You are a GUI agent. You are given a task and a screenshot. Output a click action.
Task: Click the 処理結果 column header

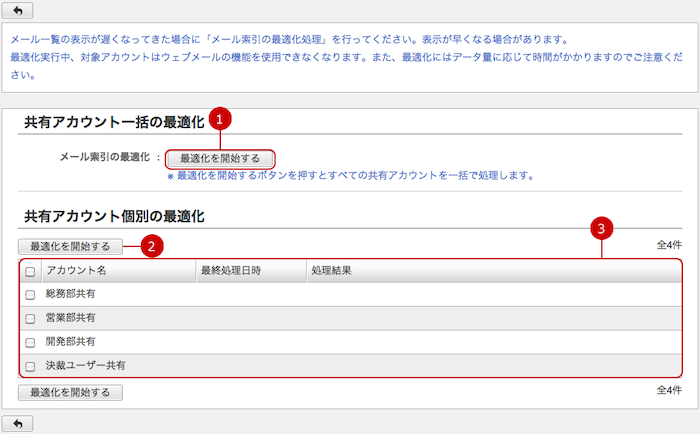[494, 271]
